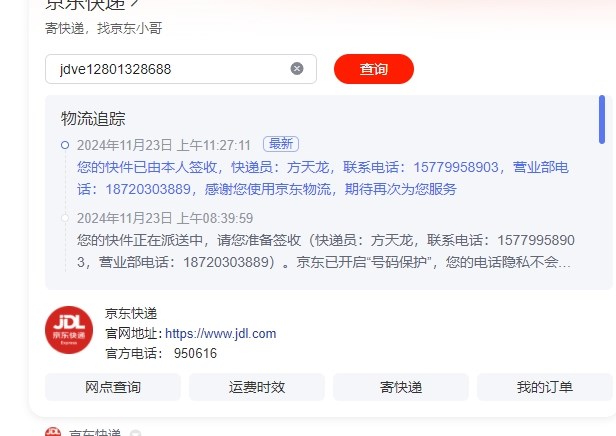Open the https://www.jdl.com official website link
616x436 pixels.
coord(220,333)
